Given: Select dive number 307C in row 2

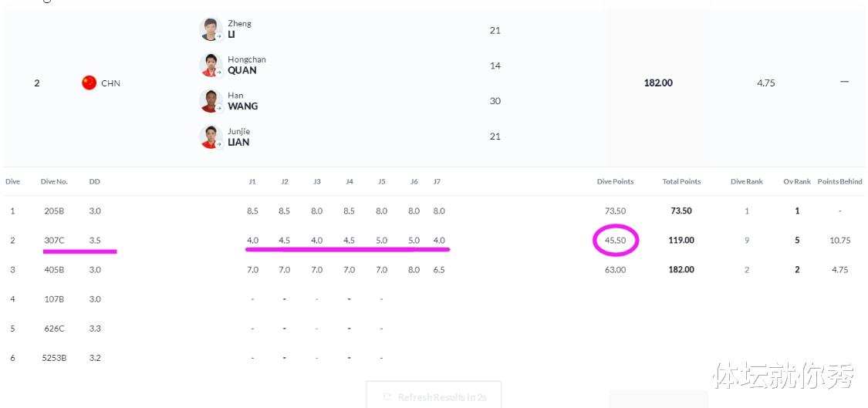Looking at the screenshot, I should pos(54,241).
